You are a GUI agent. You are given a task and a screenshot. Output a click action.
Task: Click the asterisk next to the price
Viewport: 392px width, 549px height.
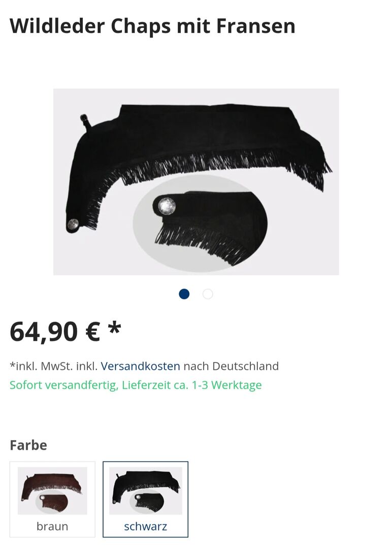114,328
